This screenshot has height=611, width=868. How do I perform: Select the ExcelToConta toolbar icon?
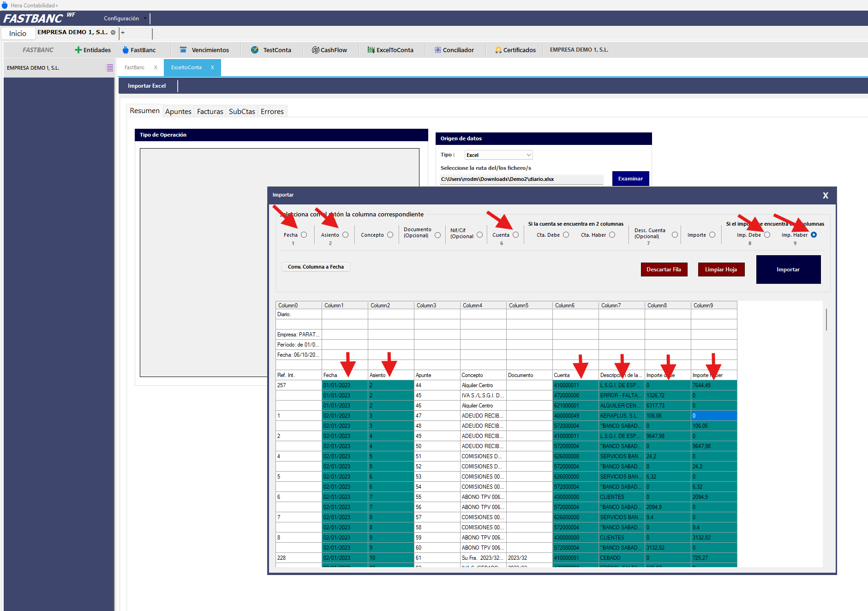point(371,50)
